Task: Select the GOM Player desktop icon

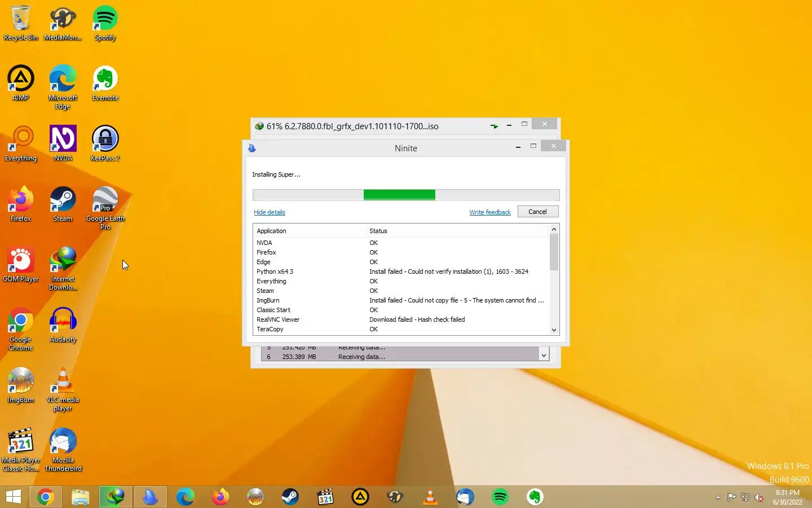Action: pos(21,265)
